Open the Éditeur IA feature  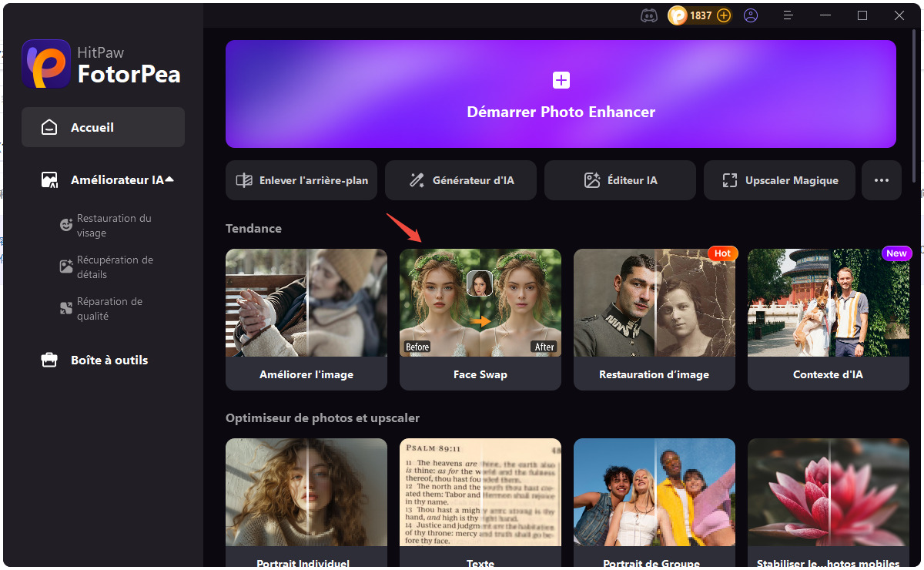(620, 179)
